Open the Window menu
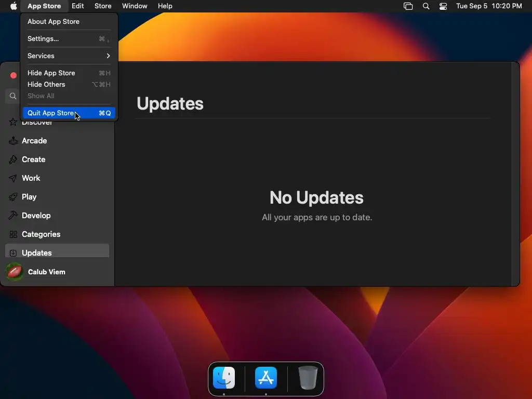The height and width of the screenshot is (399, 532). 135,6
